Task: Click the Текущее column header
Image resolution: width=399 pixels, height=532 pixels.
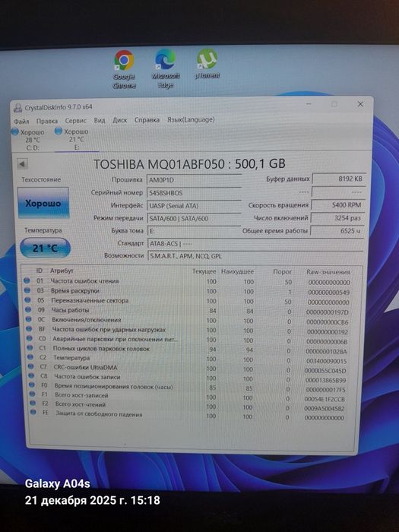Action: pyautogui.click(x=204, y=271)
